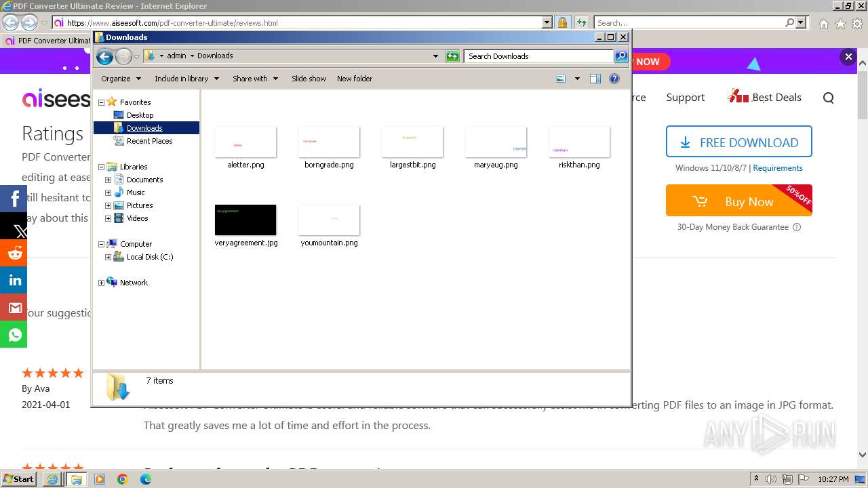The width and height of the screenshot is (868, 488).
Task: Open the Requirements link
Action: coord(777,168)
